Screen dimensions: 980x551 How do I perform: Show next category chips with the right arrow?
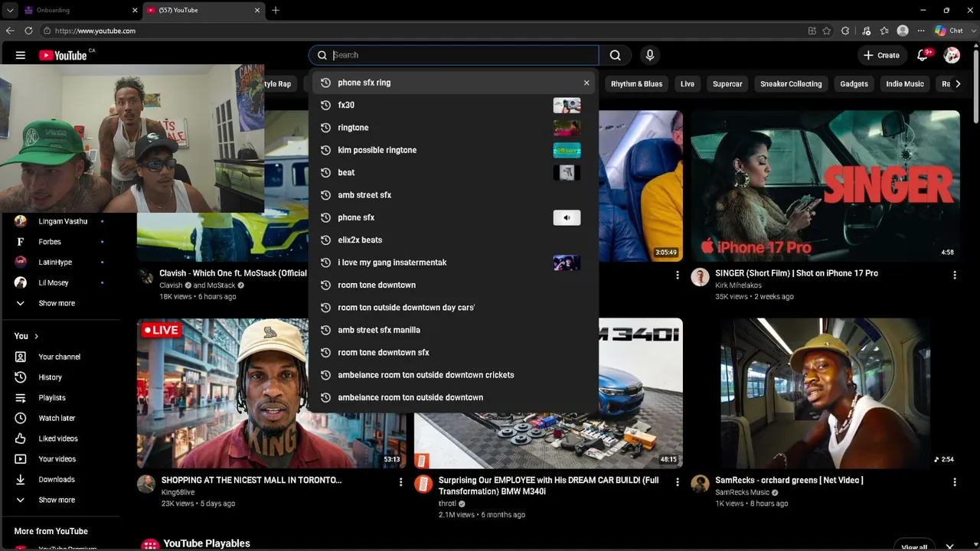958,84
